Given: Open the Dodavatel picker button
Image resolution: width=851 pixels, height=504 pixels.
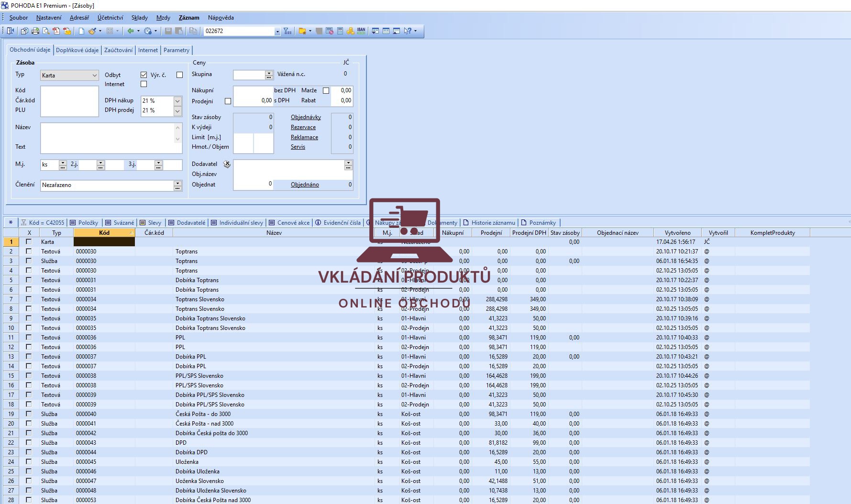Looking at the screenshot, I should 348,164.
